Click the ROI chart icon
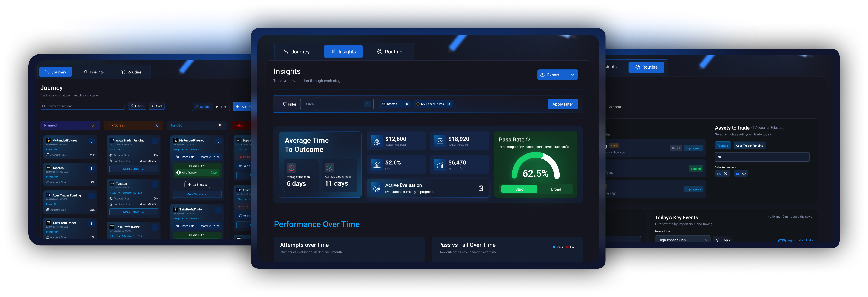 click(x=377, y=165)
